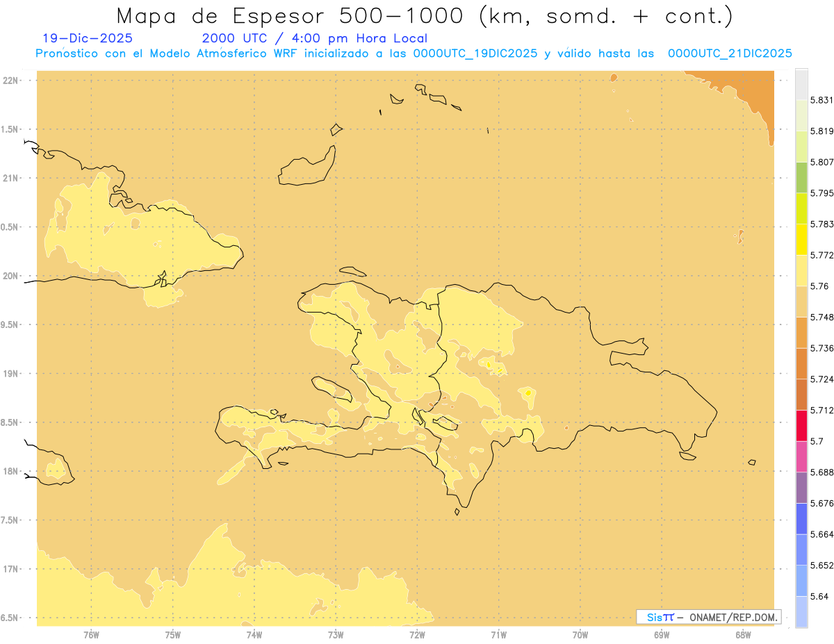Select the date text '19-Dic-2025'
834x644 pixels.
88,38
